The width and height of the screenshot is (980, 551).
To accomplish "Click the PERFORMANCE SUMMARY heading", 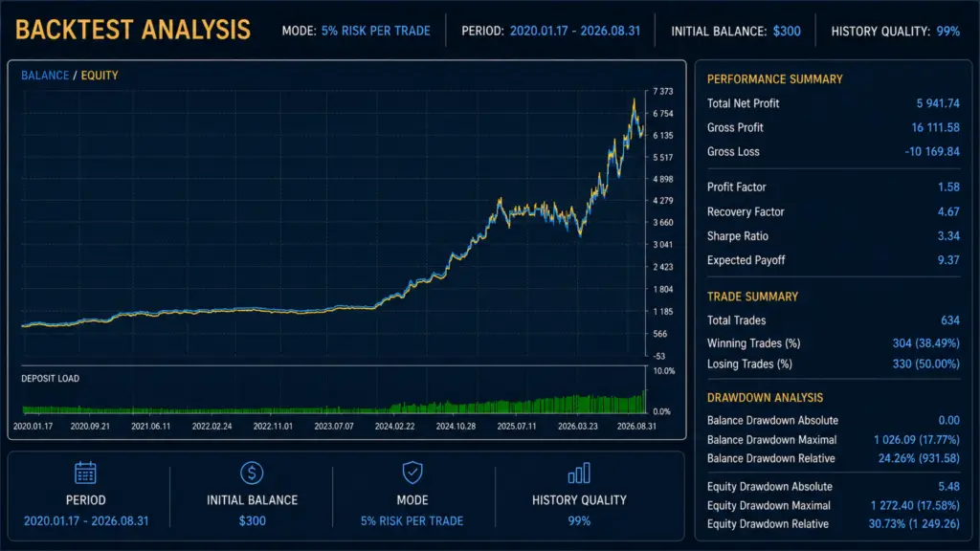I will coord(775,79).
